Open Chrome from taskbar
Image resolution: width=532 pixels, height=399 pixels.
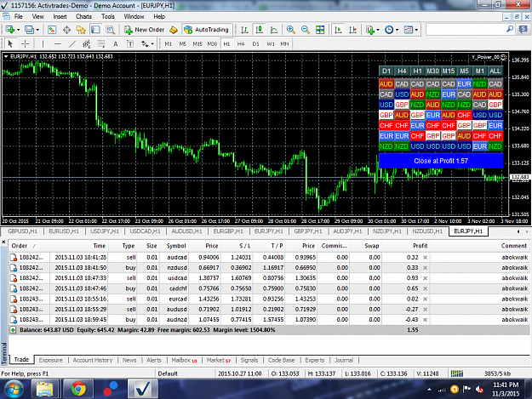coord(78,389)
